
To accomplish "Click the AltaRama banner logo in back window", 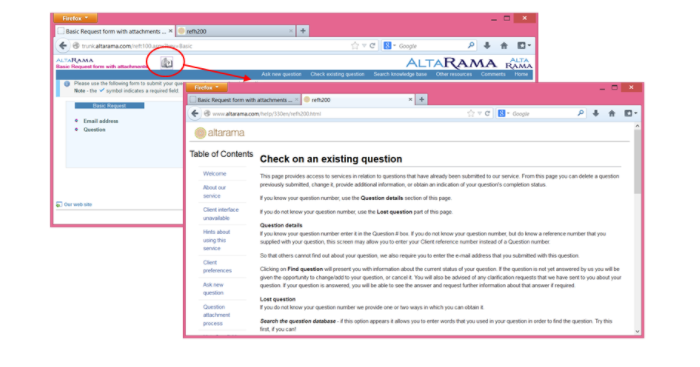I will coord(451,63).
